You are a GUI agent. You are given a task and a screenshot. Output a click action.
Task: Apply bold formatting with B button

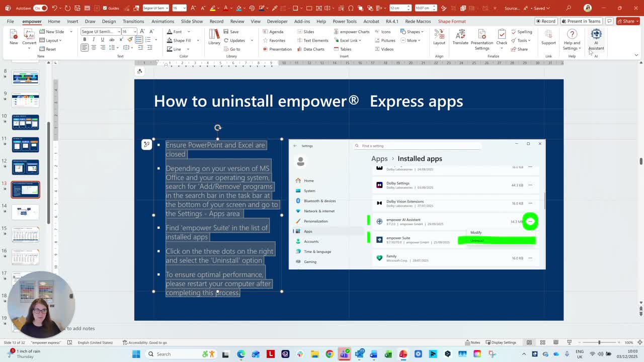[85, 40]
